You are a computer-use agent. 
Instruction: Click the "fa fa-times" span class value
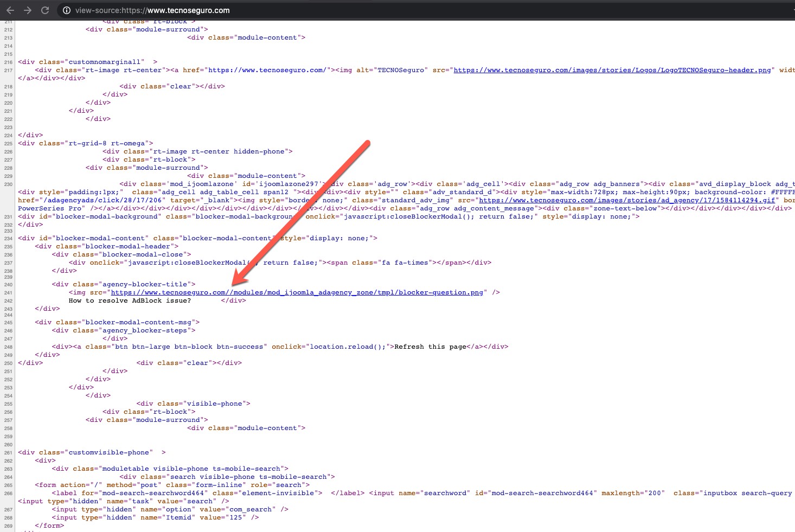pyautogui.click(x=405, y=262)
